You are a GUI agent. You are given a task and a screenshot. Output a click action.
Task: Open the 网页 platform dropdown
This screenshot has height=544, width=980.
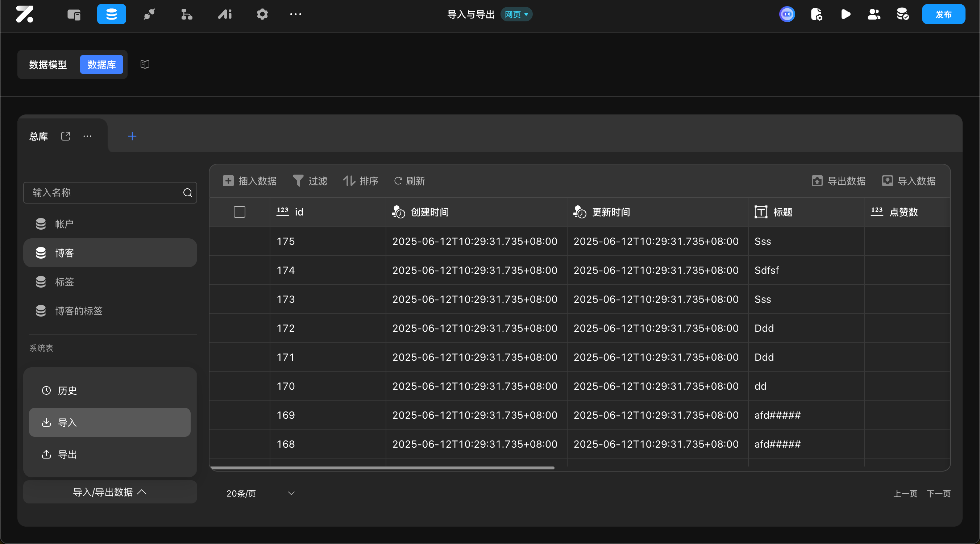(x=516, y=14)
